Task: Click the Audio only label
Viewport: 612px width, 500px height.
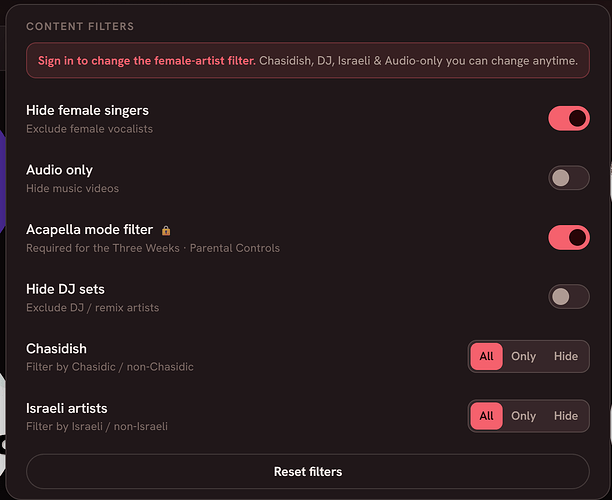Action: (59, 170)
